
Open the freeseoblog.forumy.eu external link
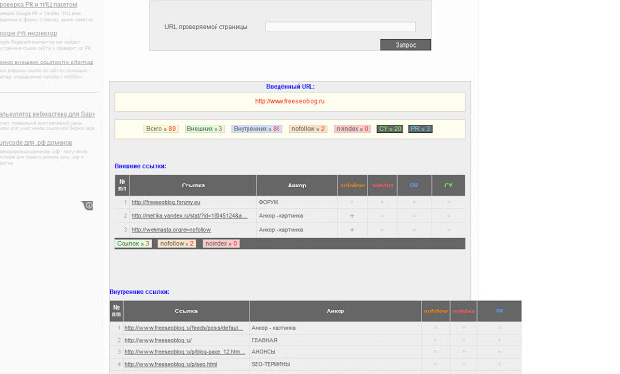click(166, 202)
